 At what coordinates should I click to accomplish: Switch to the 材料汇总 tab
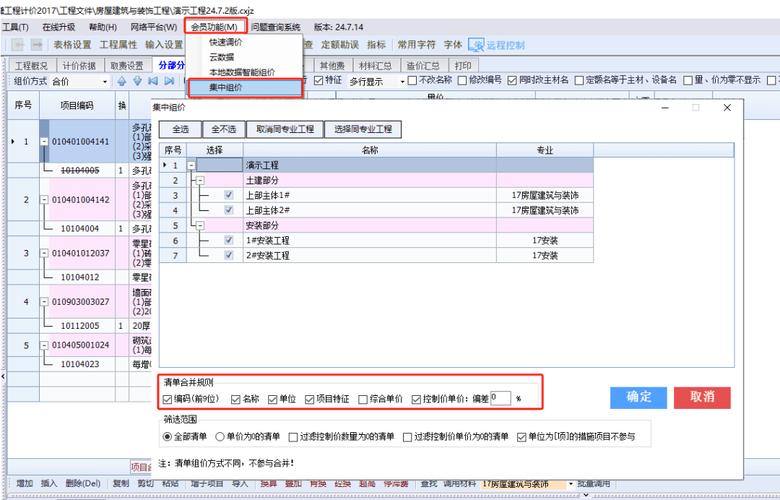point(375,65)
